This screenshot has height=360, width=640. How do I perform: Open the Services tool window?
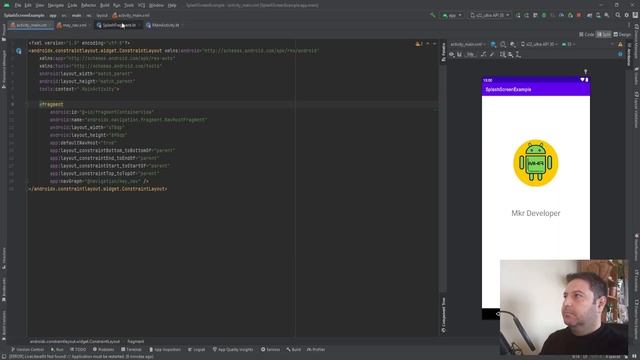270,349
